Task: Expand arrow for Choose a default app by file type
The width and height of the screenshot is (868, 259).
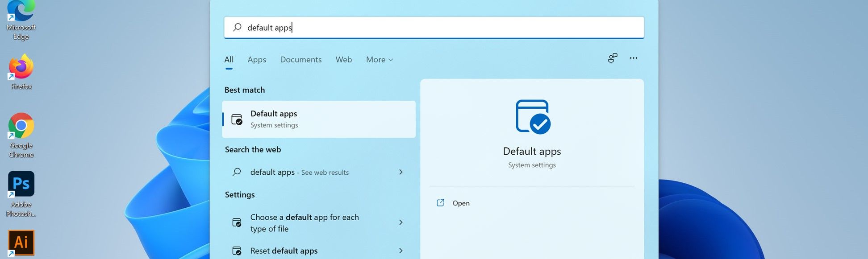Action: (401, 222)
